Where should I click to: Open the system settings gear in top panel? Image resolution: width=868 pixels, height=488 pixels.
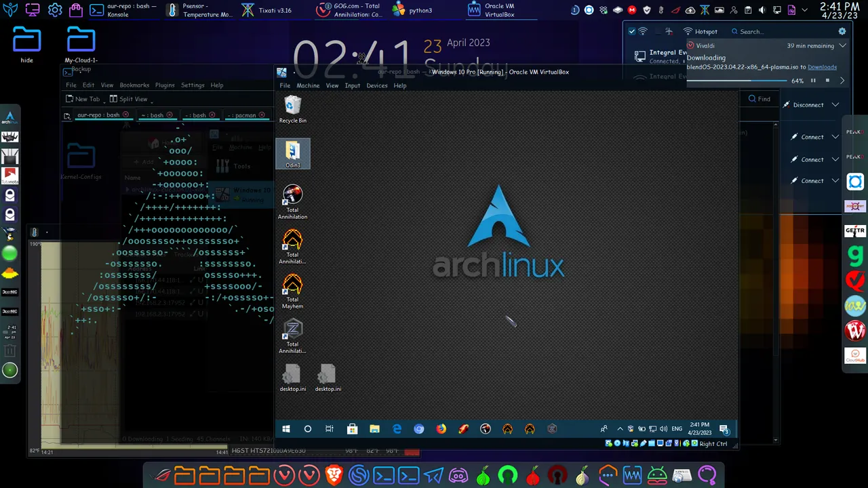pyautogui.click(x=55, y=10)
